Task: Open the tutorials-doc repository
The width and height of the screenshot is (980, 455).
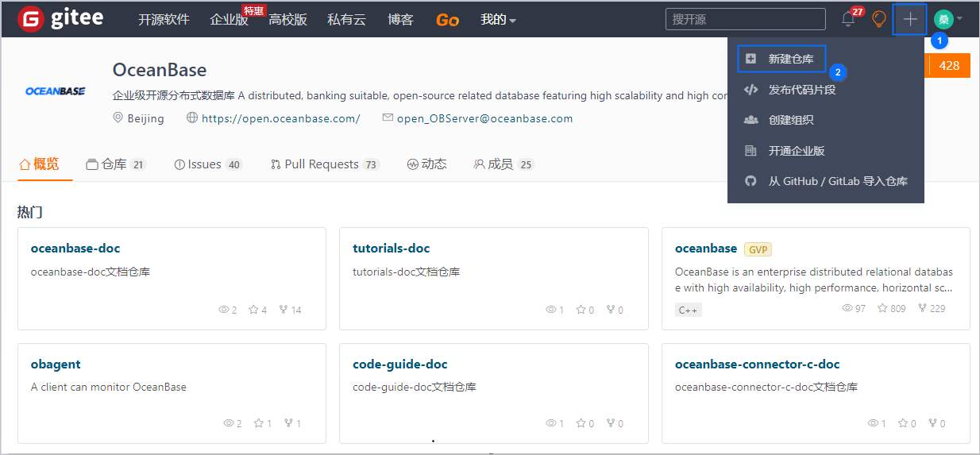Action: (x=392, y=249)
